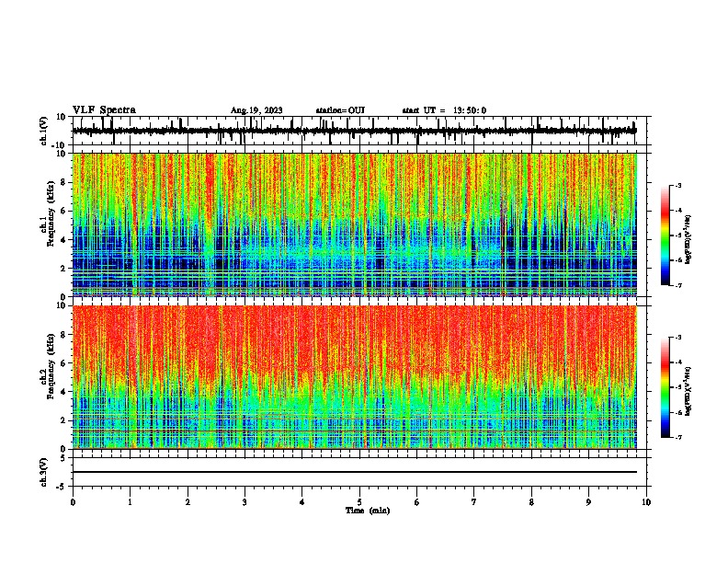728x563 pixels.
Task: Click the "2" kHz tick on ch.1 spectrogram
Action: tap(63, 269)
